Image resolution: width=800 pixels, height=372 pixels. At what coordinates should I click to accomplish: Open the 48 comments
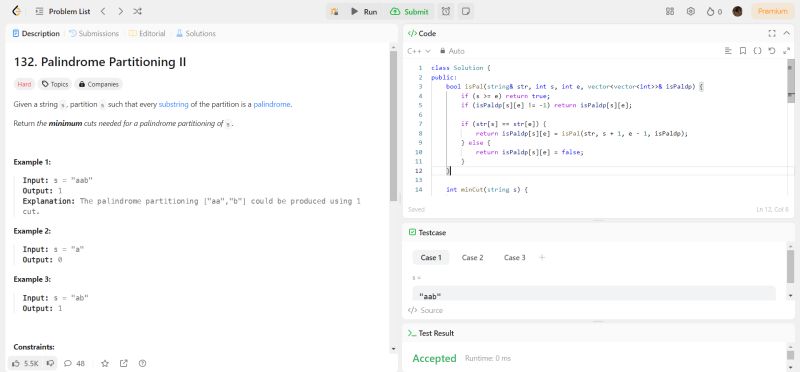[74, 363]
